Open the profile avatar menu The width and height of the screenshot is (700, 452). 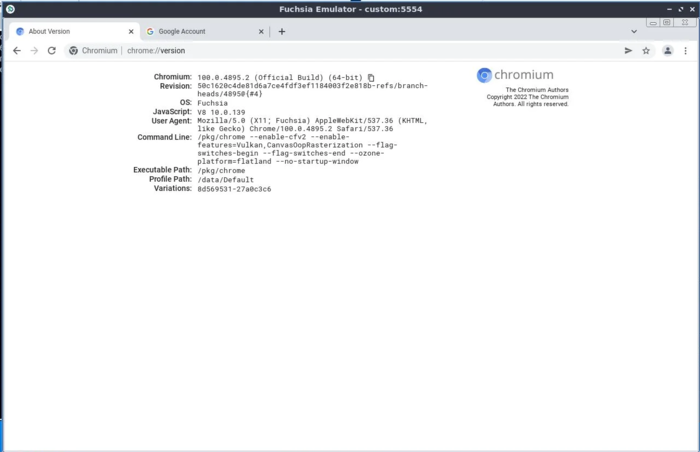[668, 50]
